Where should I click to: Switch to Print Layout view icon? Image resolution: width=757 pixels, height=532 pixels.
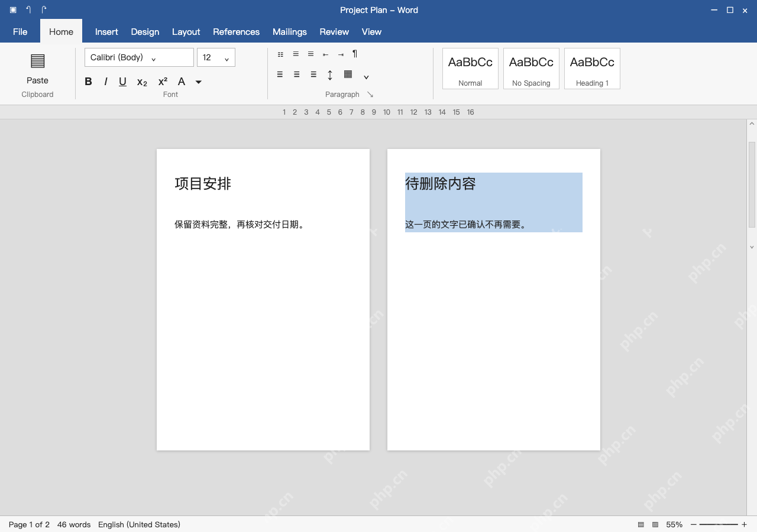point(640,524)
